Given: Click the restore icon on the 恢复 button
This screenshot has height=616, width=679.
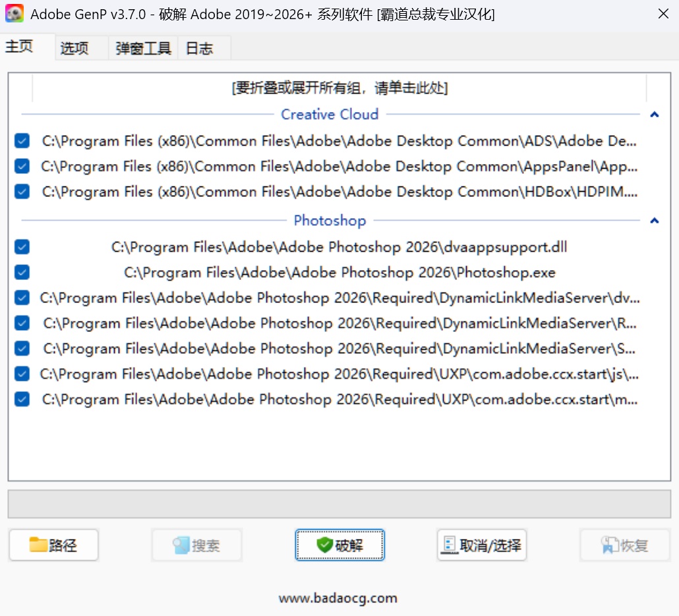Looking at the screenshot, I should [609, 546].
